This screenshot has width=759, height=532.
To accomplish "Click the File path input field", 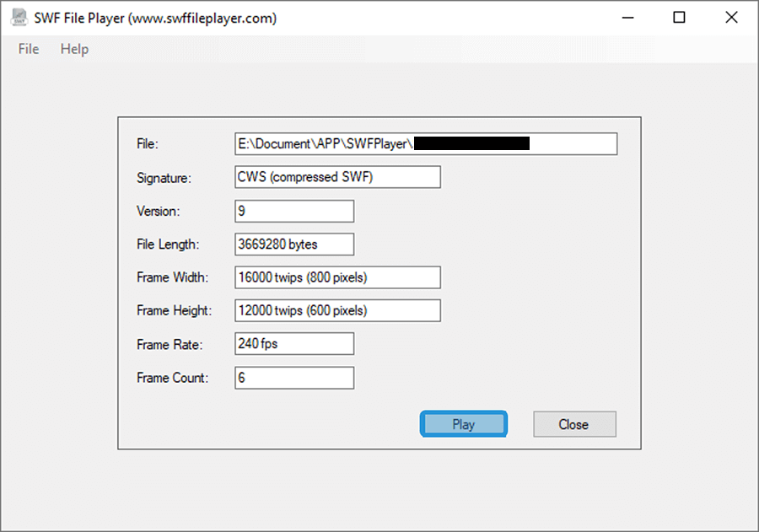I will click(x=426, y=144).
